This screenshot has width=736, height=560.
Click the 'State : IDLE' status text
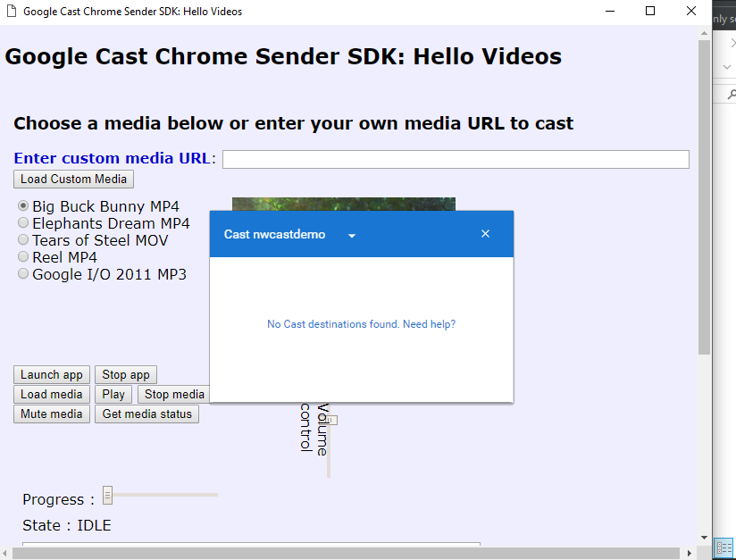[67, 525]
